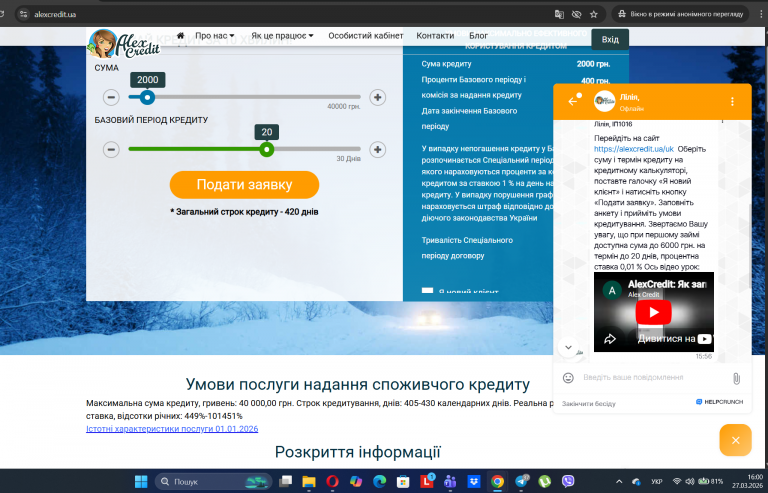Decrease loan amount with minus button
The image size is (768, 493).
(x=111, y=97)
